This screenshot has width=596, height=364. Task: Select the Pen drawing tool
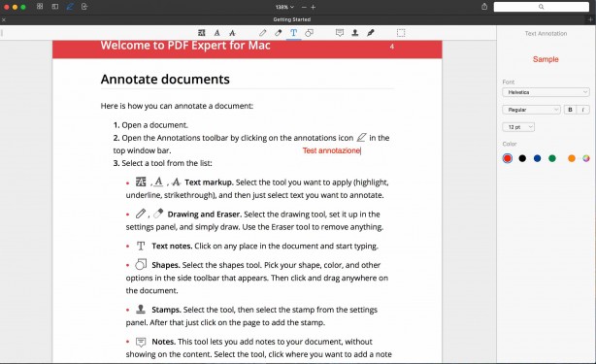[x=263, y=33]
